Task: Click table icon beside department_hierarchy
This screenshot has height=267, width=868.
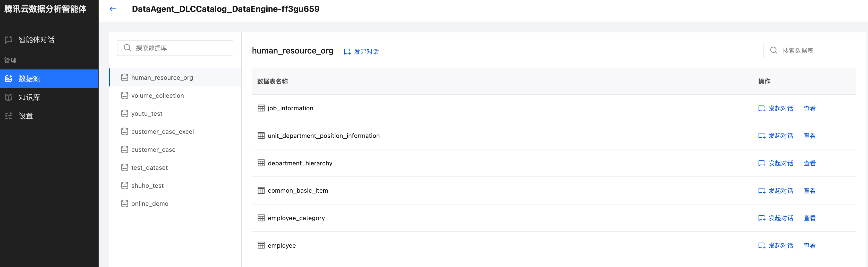Action: coord(261,163)
